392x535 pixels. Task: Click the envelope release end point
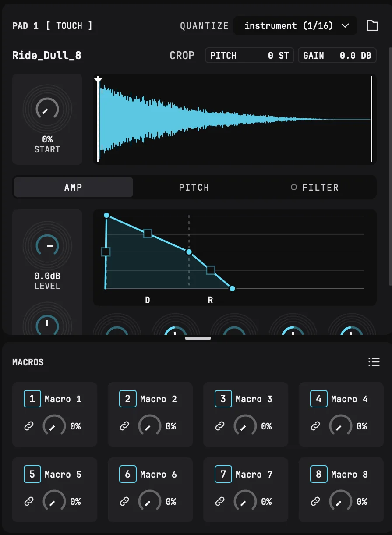tap(232, 288)
